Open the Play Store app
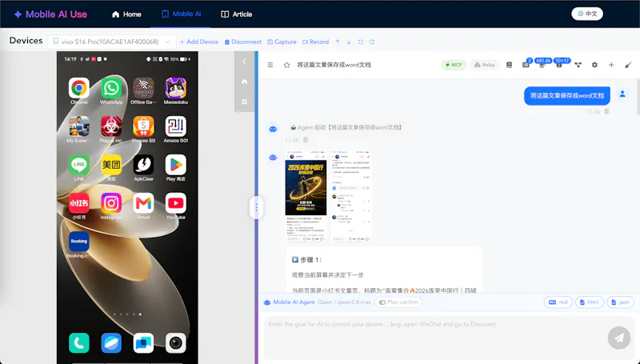This screenshot has width=640, height=364. tap(175, 165)
